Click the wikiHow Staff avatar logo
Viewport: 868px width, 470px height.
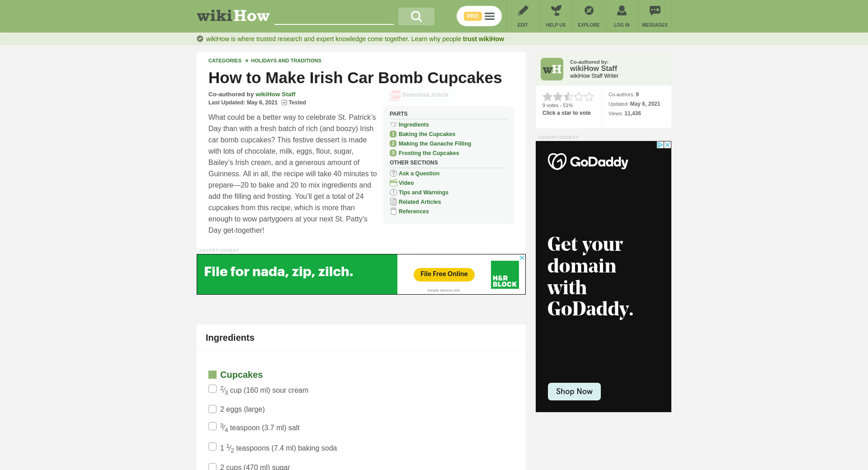552,69
